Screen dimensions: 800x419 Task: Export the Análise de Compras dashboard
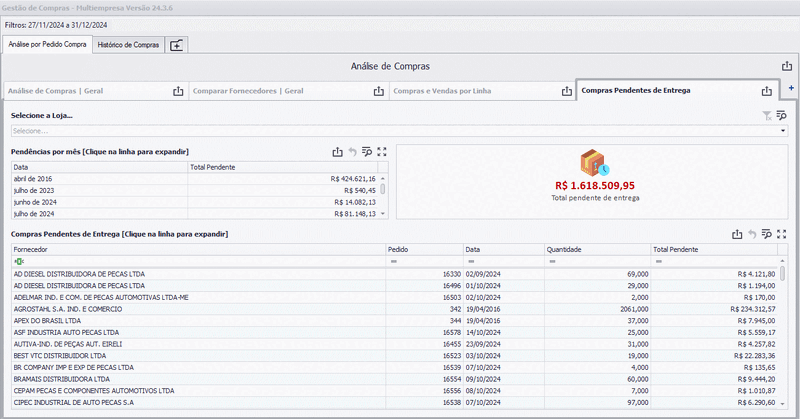coord(787,66)
